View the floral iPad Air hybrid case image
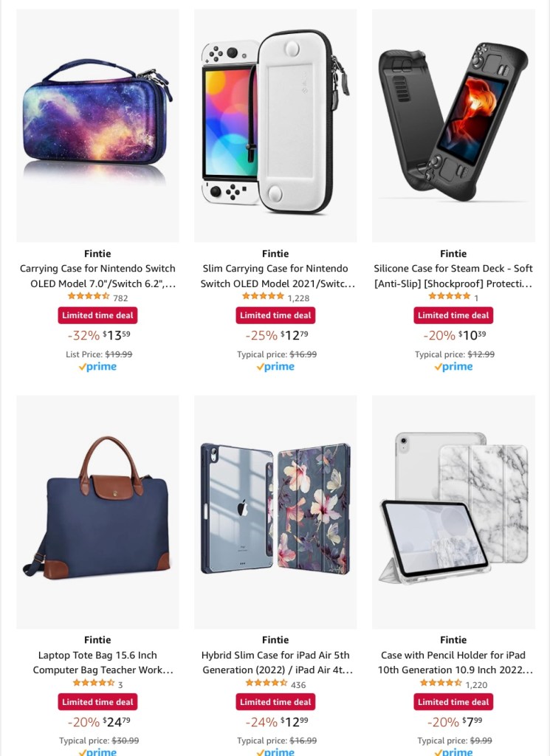 pyautogui.click(x=275, y=512)
